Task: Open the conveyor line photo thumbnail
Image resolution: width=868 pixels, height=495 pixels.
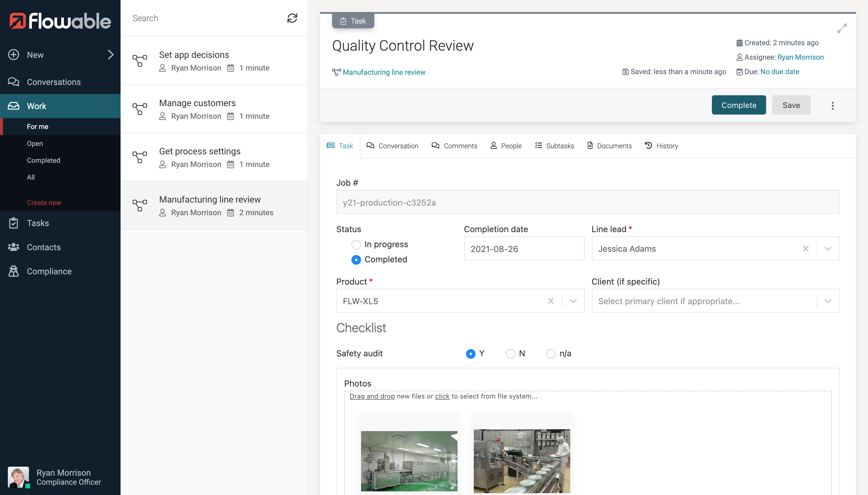Action: click(522, 461)
